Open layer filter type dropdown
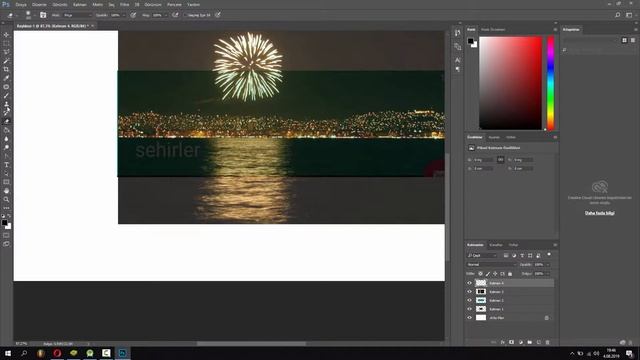 coord(482,256)
